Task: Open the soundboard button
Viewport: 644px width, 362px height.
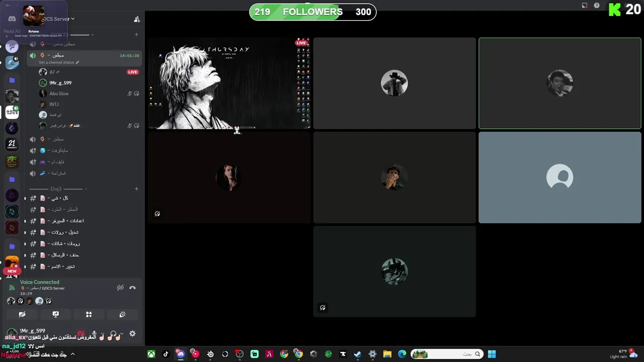Action: click(x=122, y=314)
